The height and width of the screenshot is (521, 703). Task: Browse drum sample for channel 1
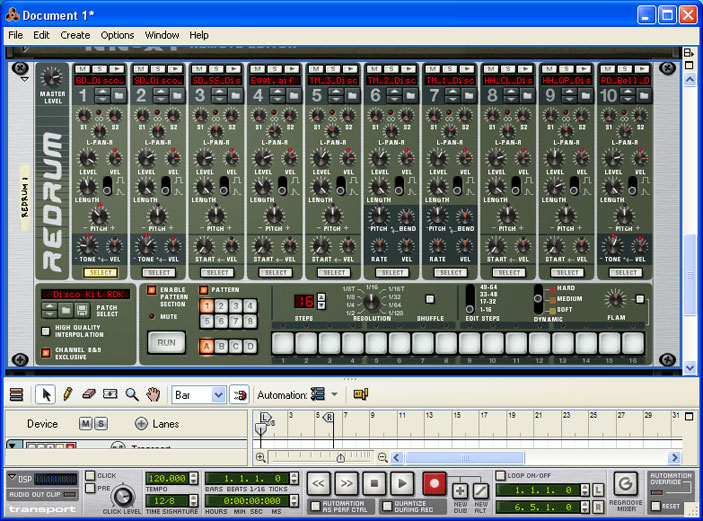(x=119, y=96)
